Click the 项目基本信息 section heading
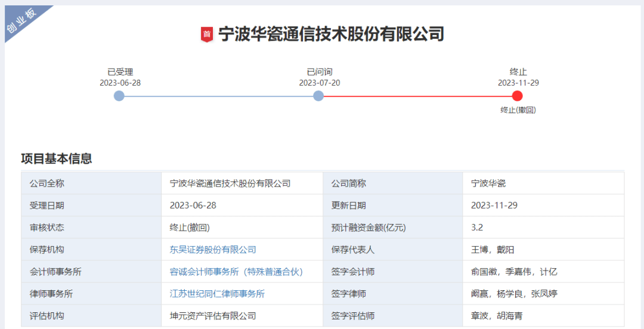 pos(57,159)
